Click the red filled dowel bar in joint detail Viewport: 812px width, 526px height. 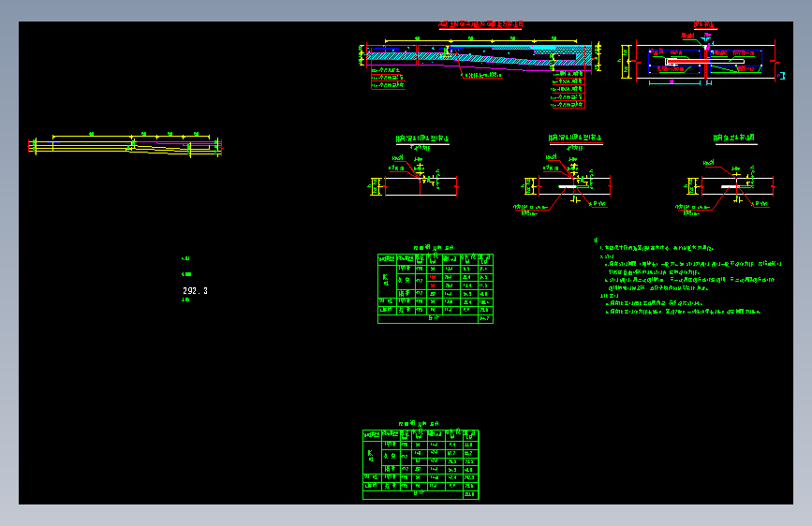[x=688, y=61]
